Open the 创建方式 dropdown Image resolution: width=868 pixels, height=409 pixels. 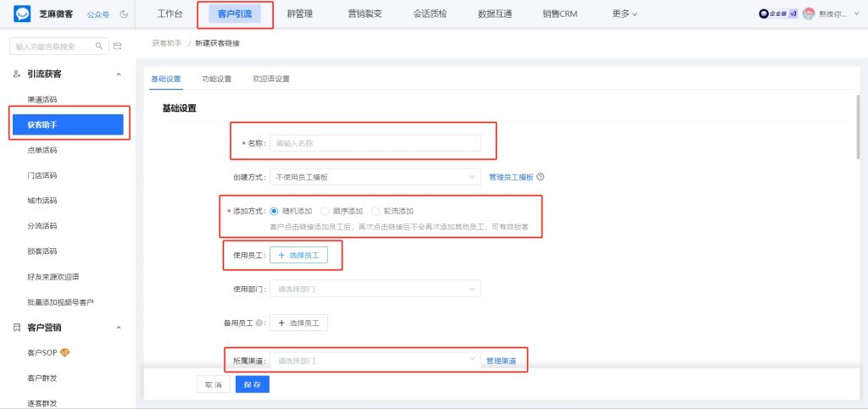[376, 177]
